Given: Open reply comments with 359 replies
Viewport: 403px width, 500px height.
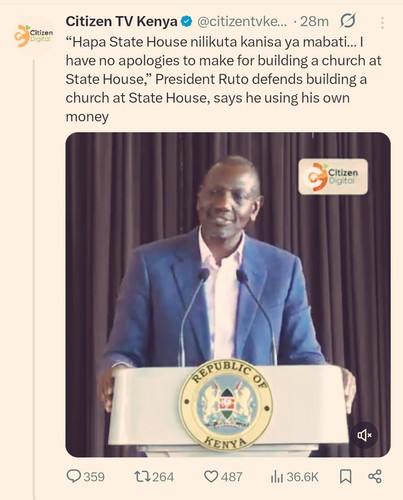Looking at the screenshot, I should [85, 477].
